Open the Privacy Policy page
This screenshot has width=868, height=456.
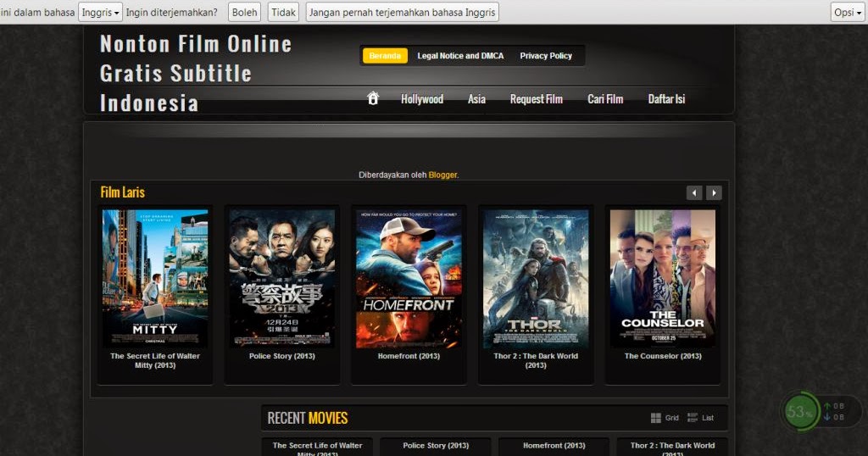click(546, 55)
